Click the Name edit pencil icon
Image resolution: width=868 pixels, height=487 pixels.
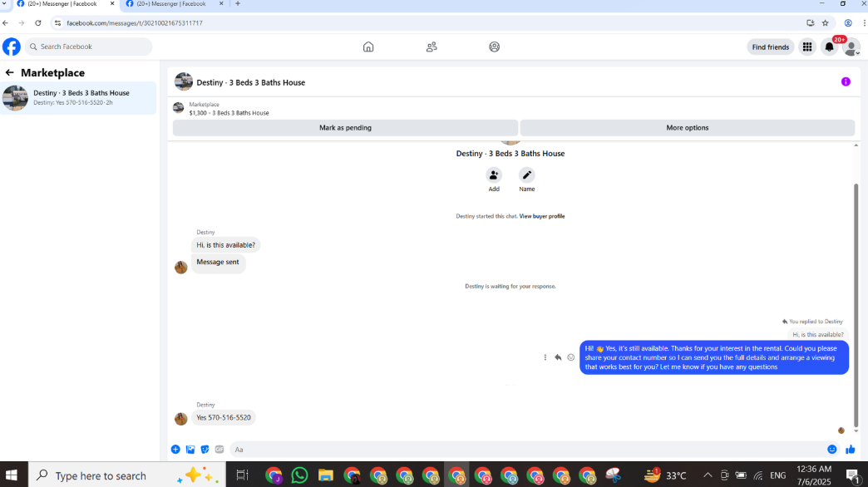(526, 175)
